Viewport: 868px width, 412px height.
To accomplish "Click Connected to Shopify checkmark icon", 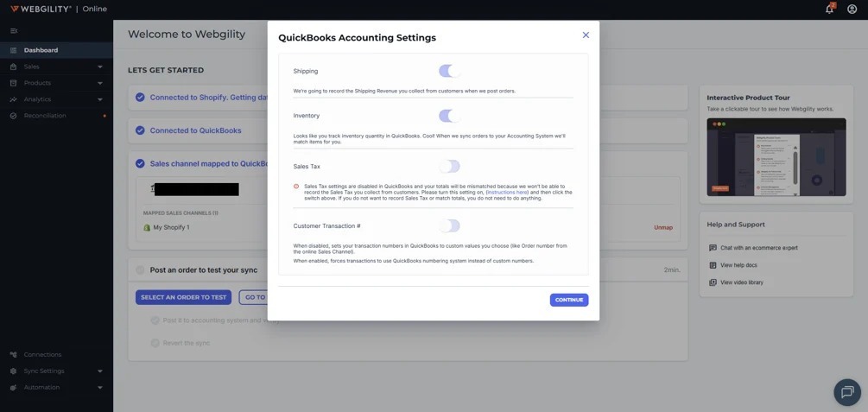I will (140, 98).
